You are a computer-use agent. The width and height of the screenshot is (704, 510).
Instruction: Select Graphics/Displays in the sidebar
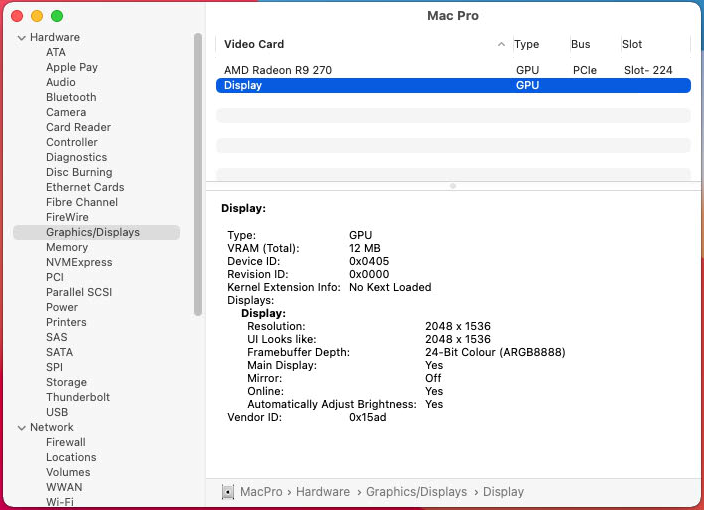[x=96, y=232]
